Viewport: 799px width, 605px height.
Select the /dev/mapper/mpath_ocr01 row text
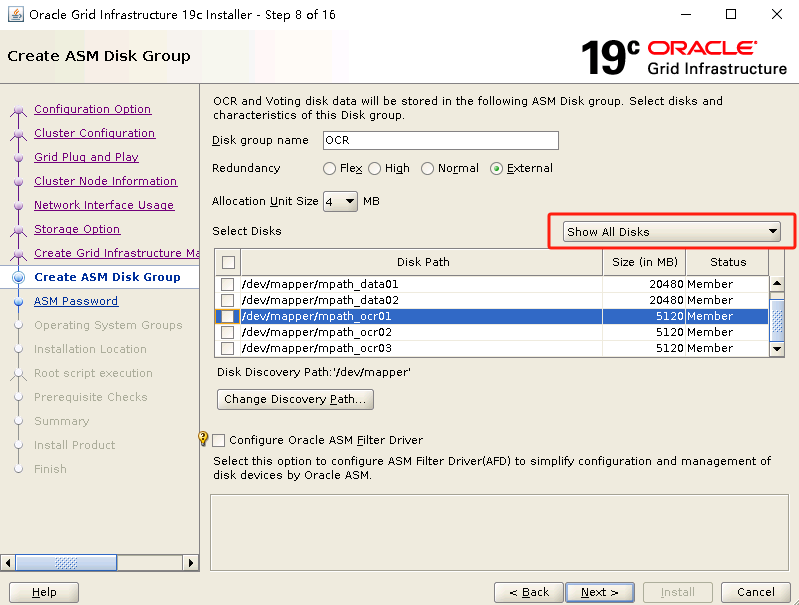[x=316, y=317]
